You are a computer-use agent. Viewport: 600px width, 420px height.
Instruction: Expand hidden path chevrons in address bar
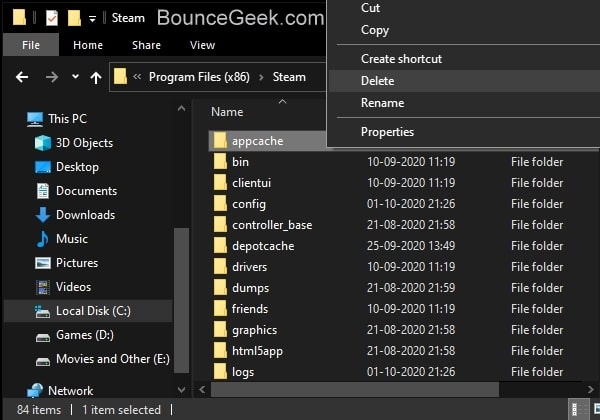[x=137, y=77]
